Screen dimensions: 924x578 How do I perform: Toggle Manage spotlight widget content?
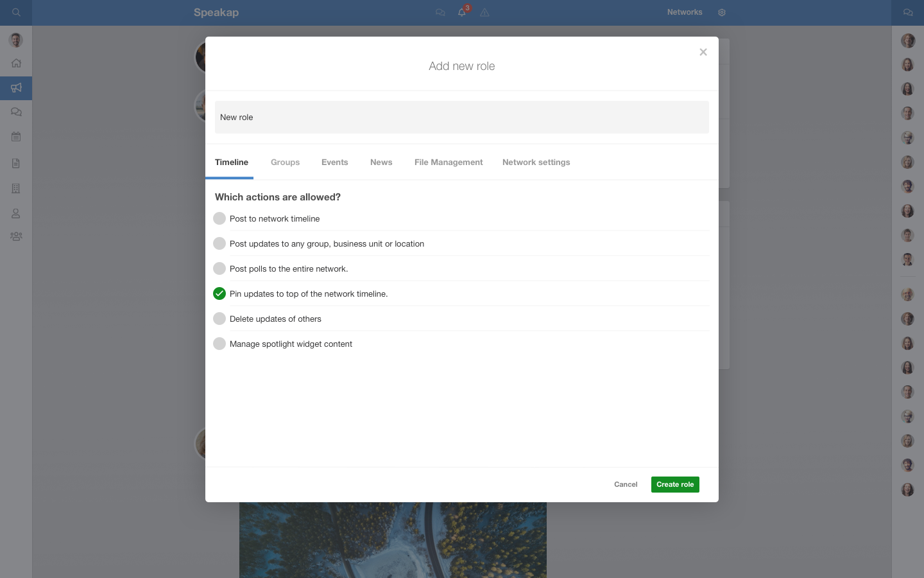point(219,344)
